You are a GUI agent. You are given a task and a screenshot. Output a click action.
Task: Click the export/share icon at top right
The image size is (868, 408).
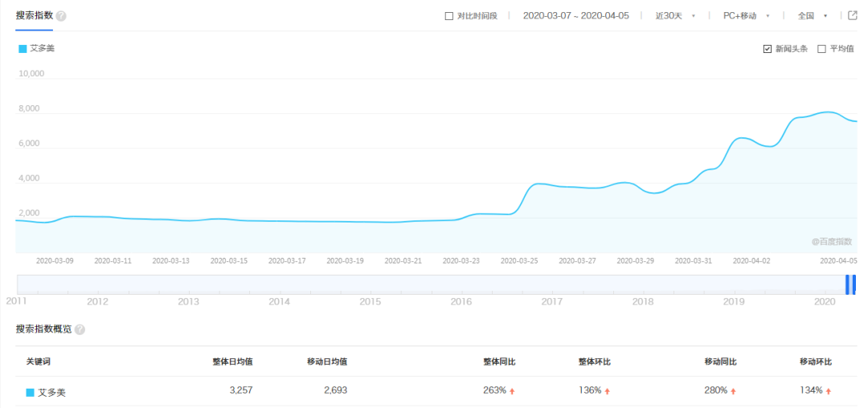(x=853, y=15)
